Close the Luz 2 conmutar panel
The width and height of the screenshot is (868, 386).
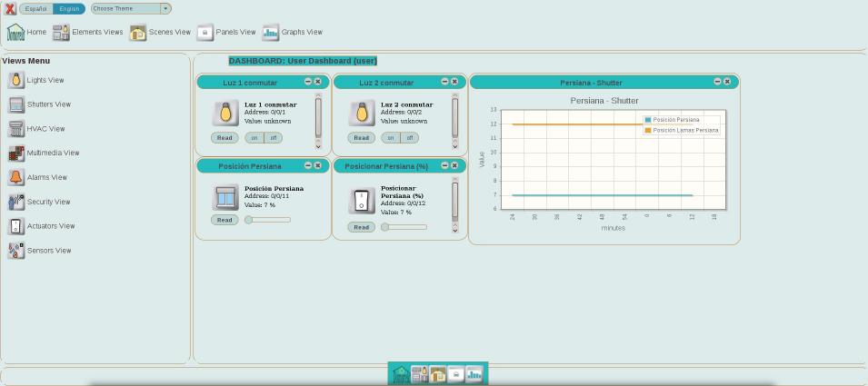point(454,82)
